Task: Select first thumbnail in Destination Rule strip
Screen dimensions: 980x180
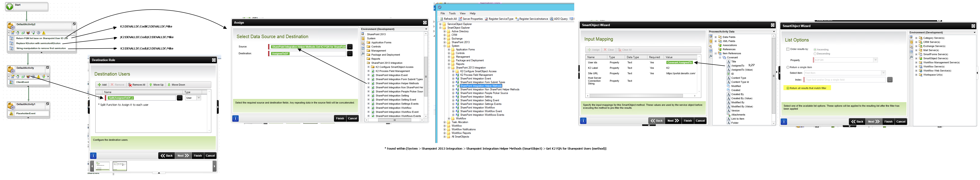Action: [x=102, y=166]
